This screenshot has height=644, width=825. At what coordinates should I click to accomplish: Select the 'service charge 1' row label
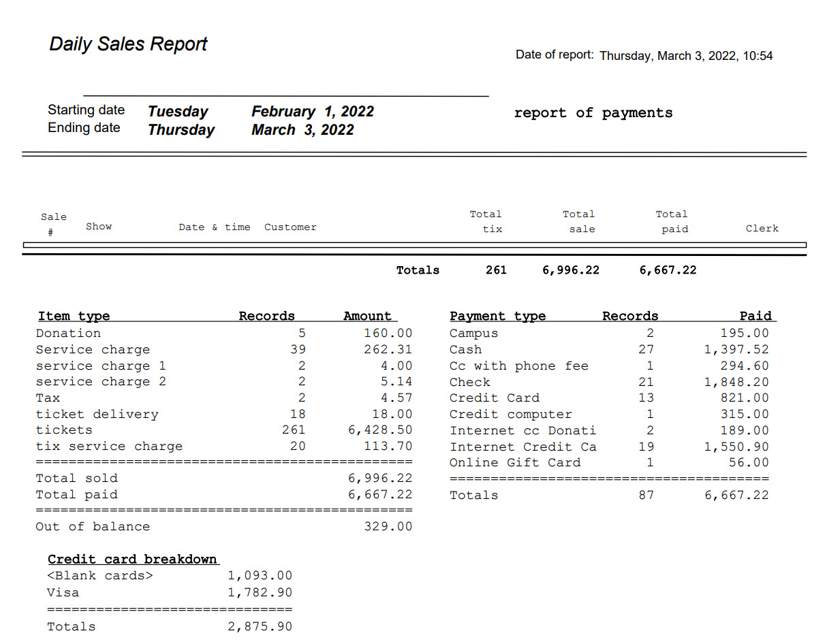pos(101,366)
